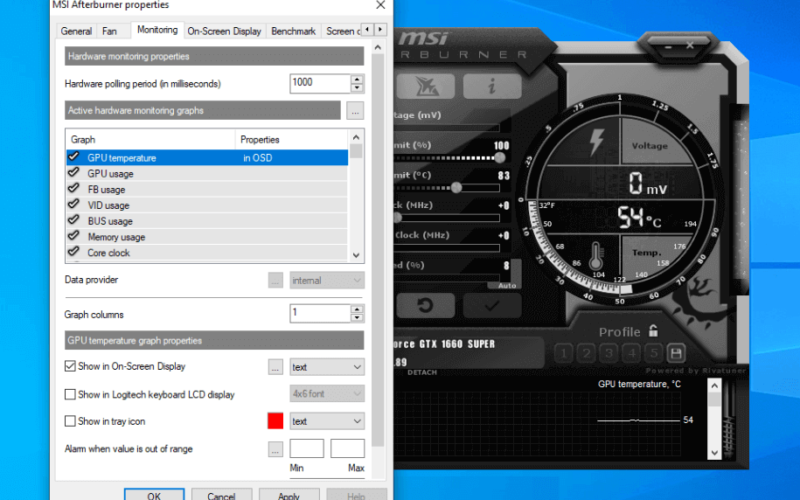This screenshot has height=500, width=800.
Task: Open the info 'i' button in Afterburner
Action: click(492, 86)
